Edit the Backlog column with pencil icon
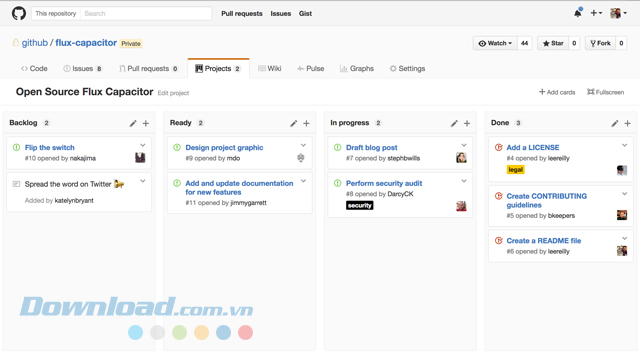The width and height of the screenshot is (640, 362). pyautogui.click(x=133, y=123)
